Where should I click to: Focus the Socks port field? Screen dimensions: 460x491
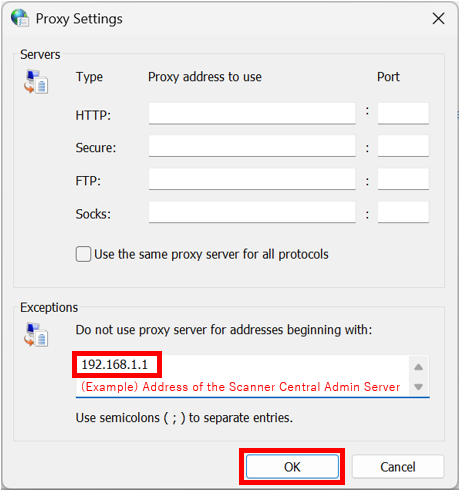403,212
